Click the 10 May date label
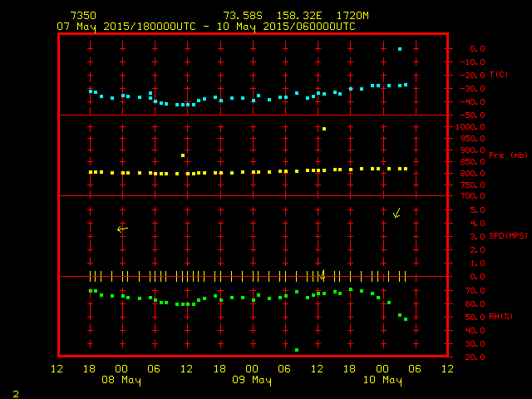532x399 pixels. (x=382, y=381)
